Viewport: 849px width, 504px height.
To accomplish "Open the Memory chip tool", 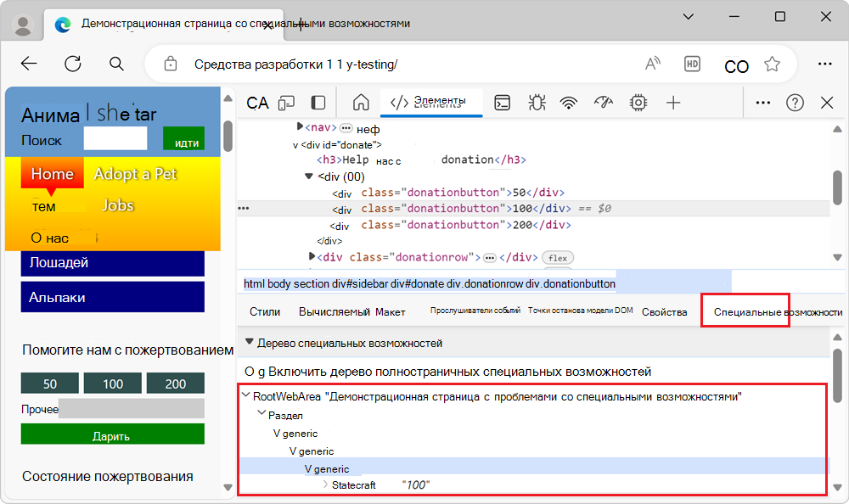I will pyautogui.click(x=638, y=103).
